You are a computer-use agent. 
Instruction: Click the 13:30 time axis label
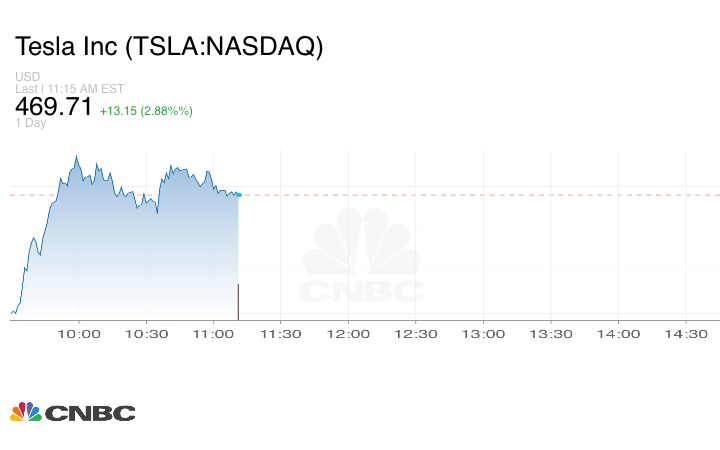(551, 334)
